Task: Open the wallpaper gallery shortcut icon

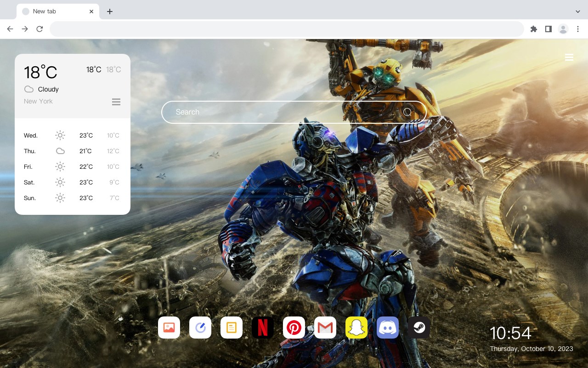Action: (x=169, y=328)
